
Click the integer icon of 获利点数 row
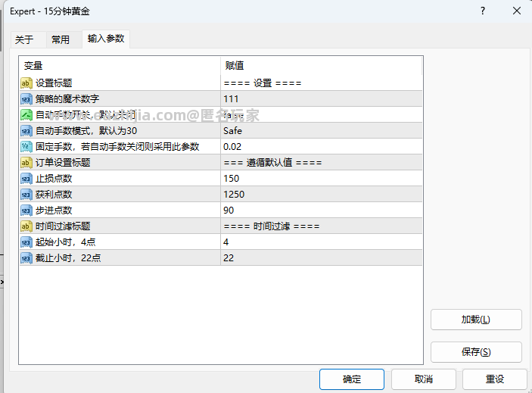(x=26, y=195)
